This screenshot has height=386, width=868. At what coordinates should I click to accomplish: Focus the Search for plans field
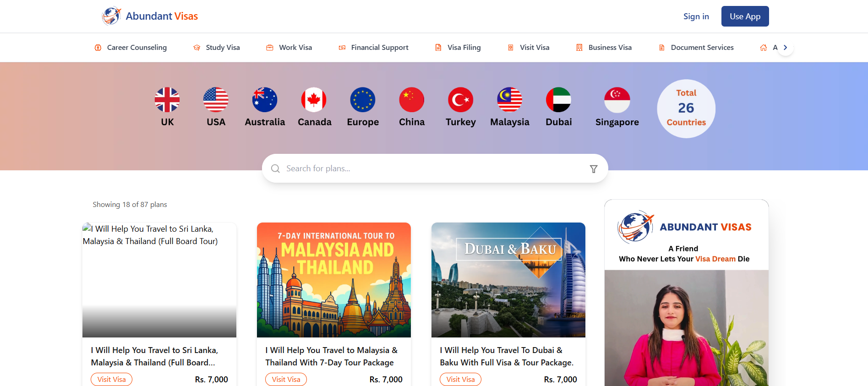pyautogui.click(x=435, y=169)
